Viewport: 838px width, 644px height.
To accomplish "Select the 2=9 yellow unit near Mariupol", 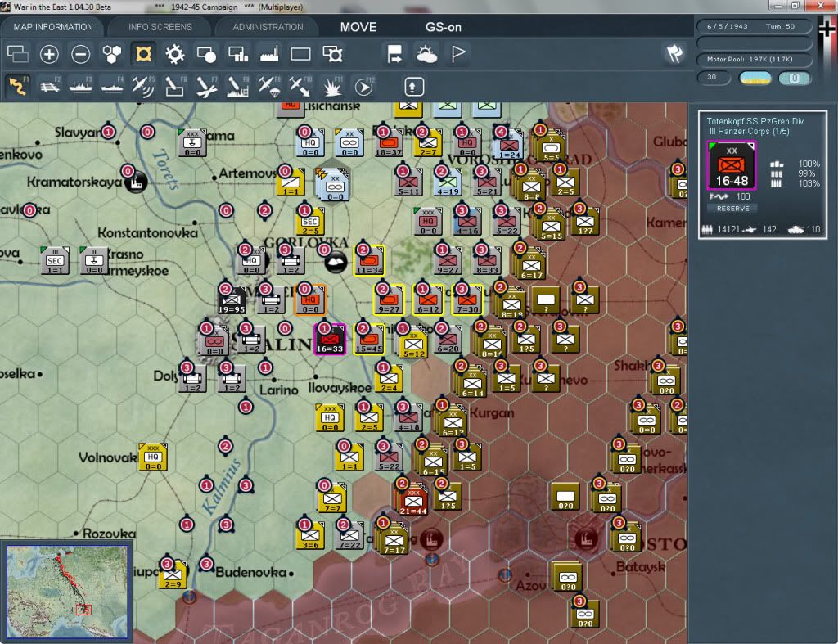I will coord(173,575).
